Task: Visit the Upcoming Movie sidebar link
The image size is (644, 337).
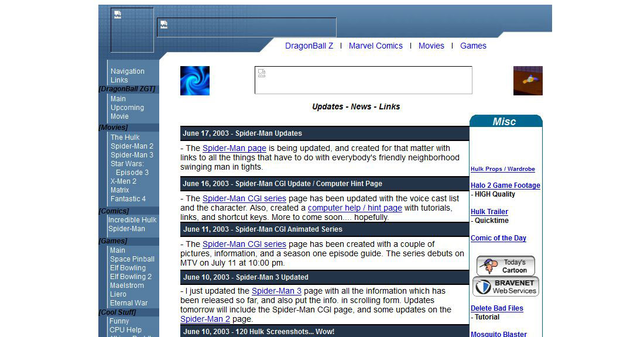Action: coord(127,112)
